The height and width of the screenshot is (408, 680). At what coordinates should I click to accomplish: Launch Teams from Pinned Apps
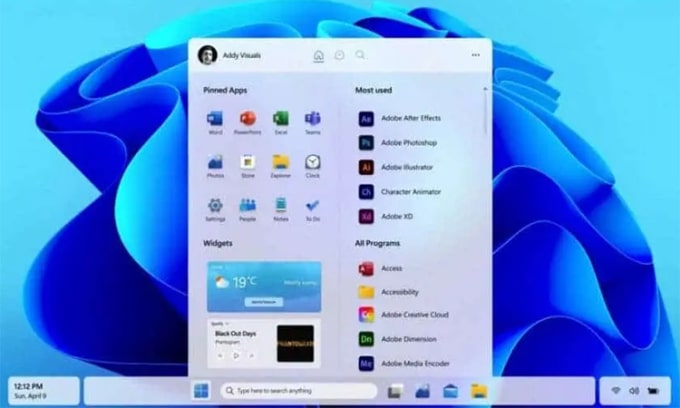tap(312, 123)
